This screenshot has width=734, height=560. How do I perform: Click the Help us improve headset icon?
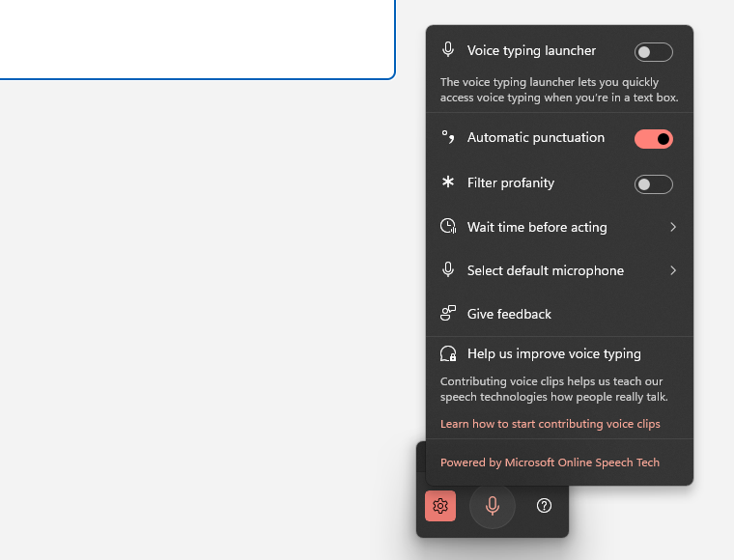coord(448,353)
